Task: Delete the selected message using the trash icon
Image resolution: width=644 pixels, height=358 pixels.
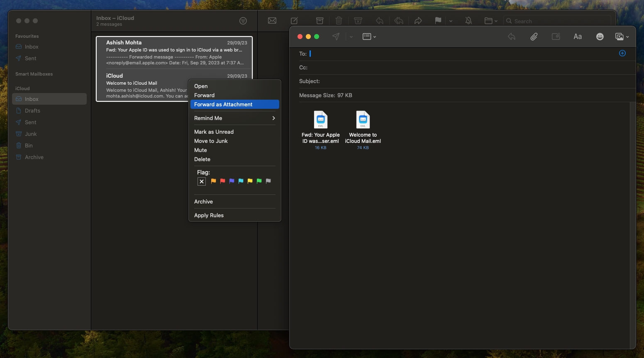Action: click(339, 21)
